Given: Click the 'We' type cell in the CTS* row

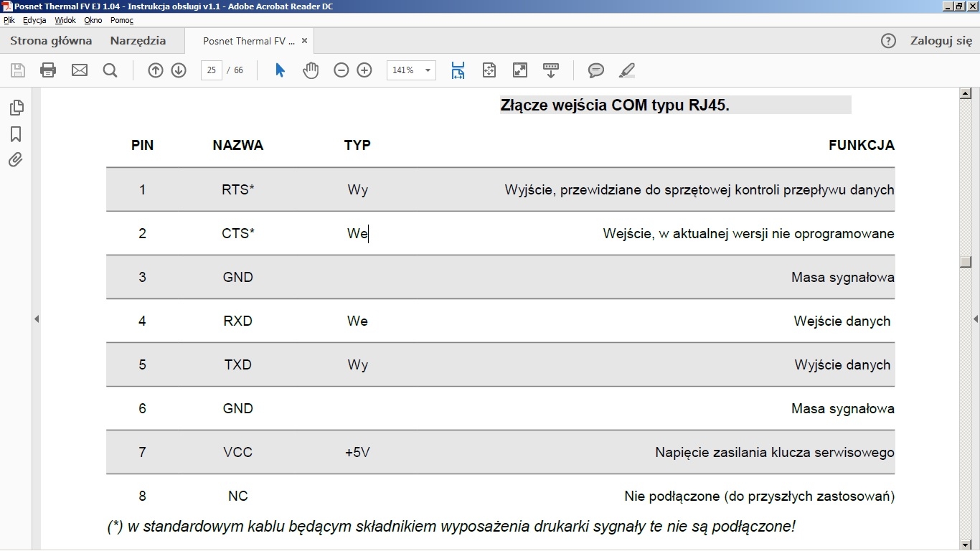Looking at the screenshot, I should pyautogui.click(x=357, y=233).
